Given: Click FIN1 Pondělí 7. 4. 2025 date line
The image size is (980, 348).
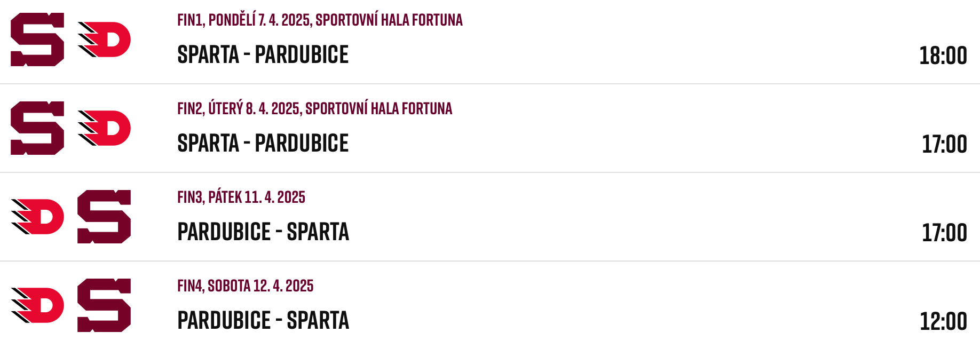Looking at the screenshot, I should click(x=320, y=20).
